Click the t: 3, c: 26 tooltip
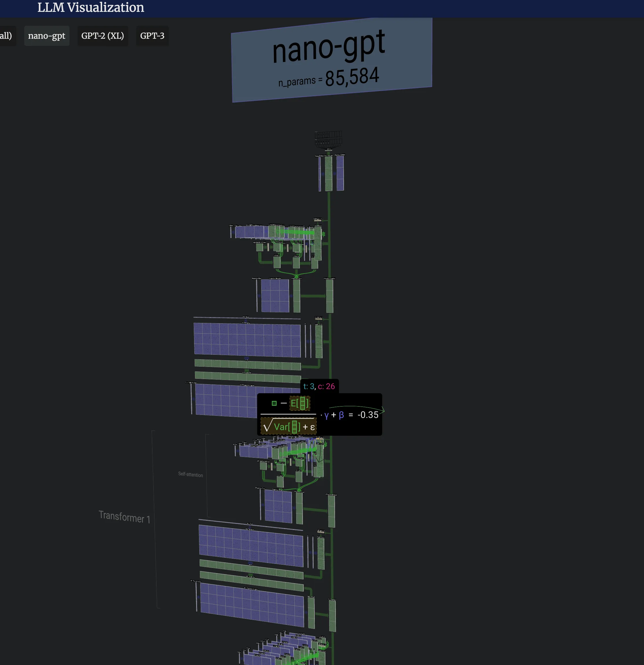Viewport: 644px width, 665px height. [x=319, y=386]
